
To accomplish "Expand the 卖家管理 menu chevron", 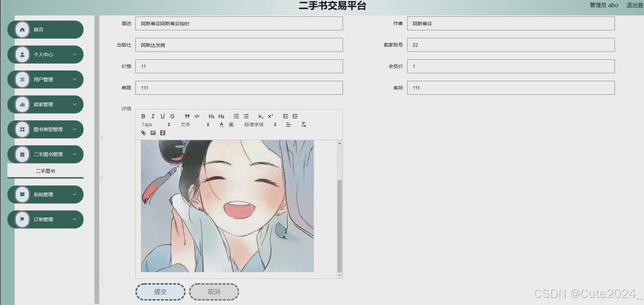I will 75,104.
